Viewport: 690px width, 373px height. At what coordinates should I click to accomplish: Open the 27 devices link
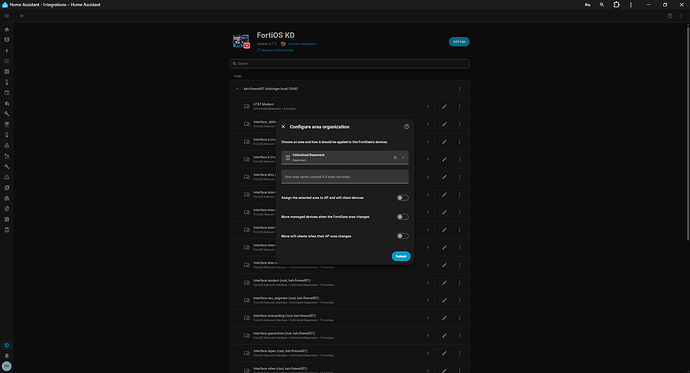click(265, 50)
